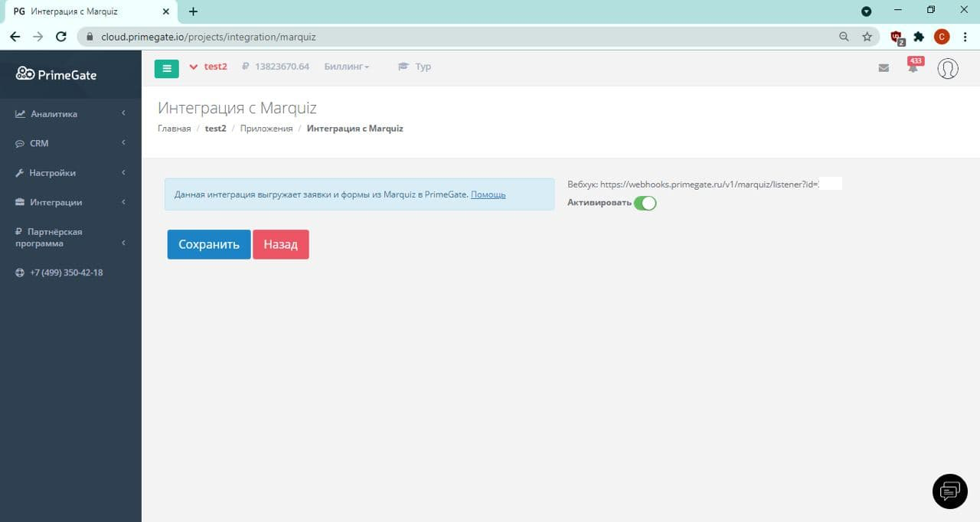The image size is (980, 522).
Task: Open the Помощь link
Action: coord(488,194)
